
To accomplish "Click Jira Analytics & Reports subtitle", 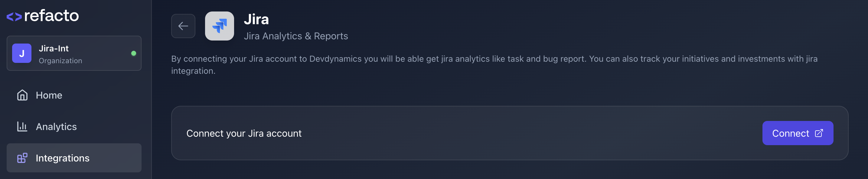I will [296, 36].
